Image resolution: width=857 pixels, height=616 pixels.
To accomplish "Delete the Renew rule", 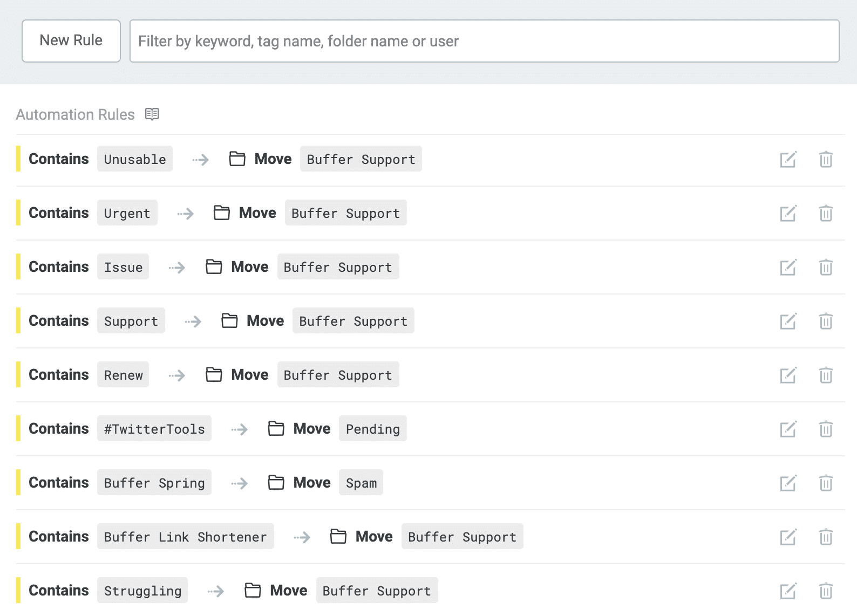I will coord(826,375).
